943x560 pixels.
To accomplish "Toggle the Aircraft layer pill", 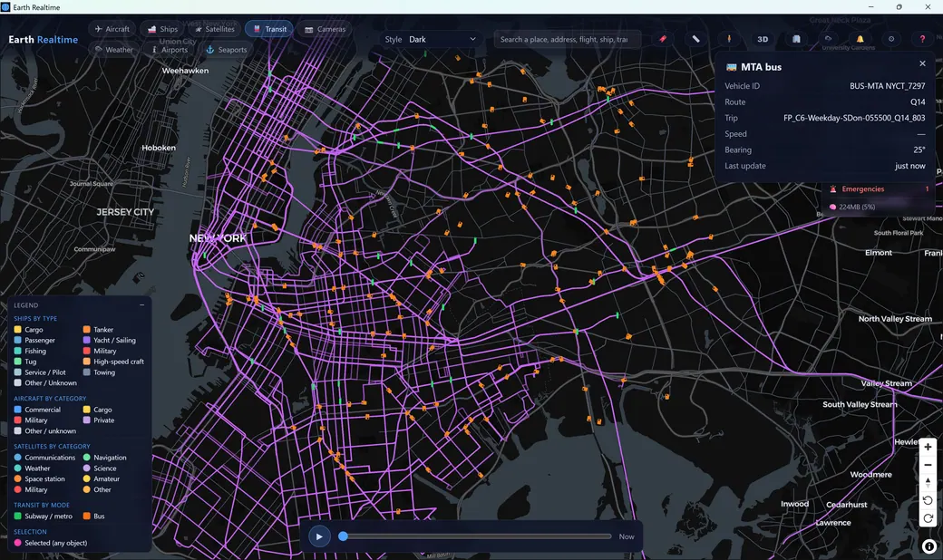I will point(112,29).
